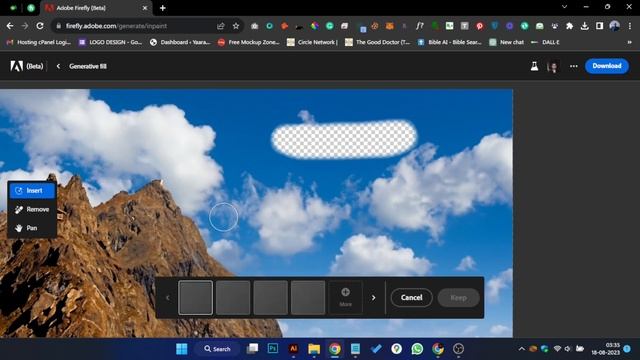640x360 pixels.
Task: Click the Grammarly extension icon
Action: 329,26
